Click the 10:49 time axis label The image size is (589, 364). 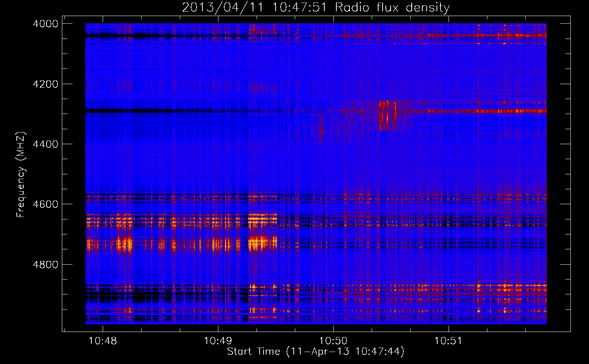click(218, 341)
